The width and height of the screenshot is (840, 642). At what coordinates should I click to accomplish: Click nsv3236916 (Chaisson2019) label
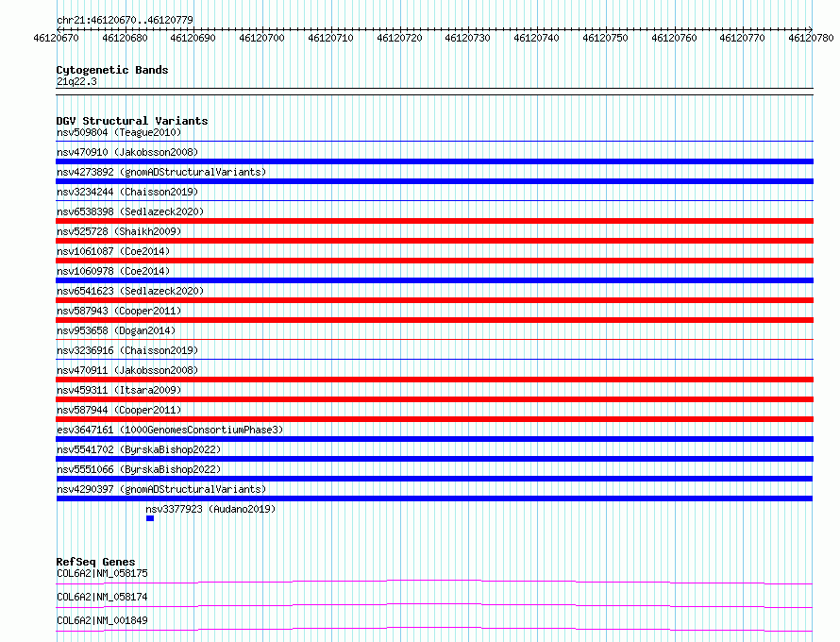point(127,350)
